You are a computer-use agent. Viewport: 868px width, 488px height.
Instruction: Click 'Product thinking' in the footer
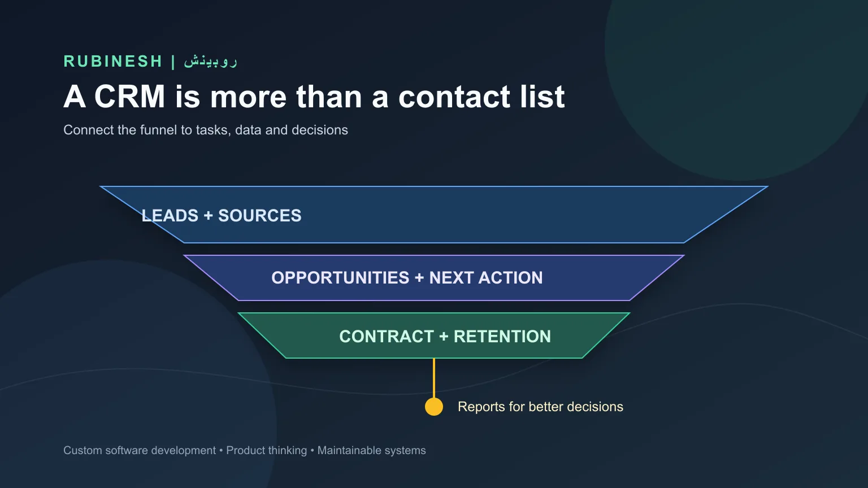point(267,451)
